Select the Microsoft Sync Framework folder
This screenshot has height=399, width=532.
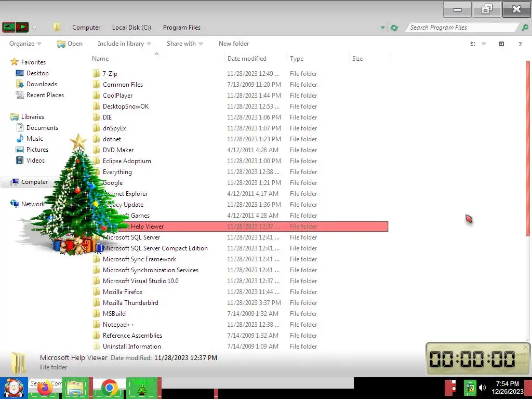(x=139, y=259)
